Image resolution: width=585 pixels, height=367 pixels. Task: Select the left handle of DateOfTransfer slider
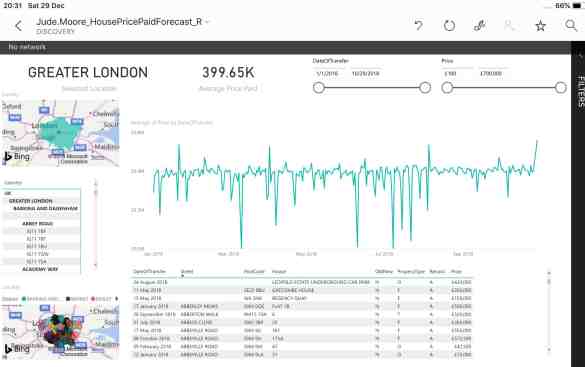(x=319, y=88)
